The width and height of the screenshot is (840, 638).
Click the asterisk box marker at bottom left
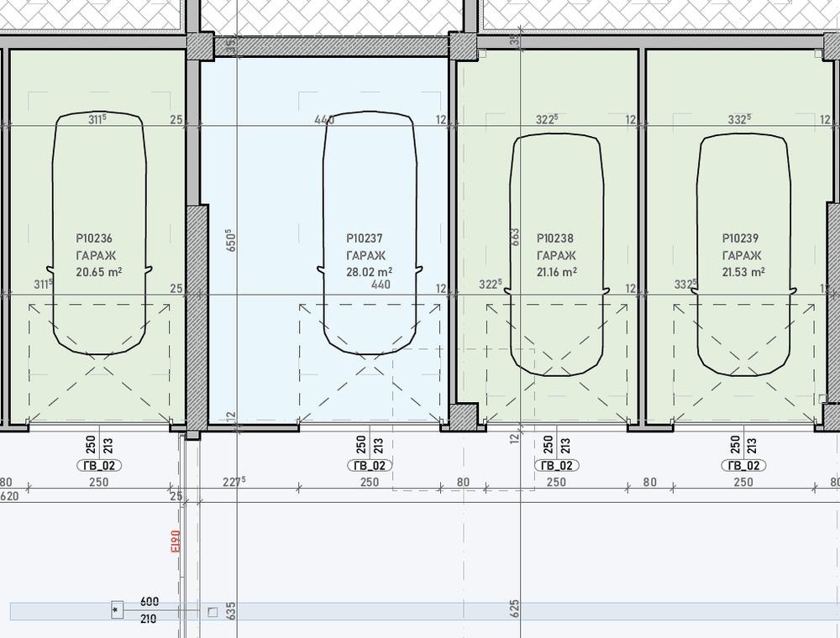click(117, 610)
